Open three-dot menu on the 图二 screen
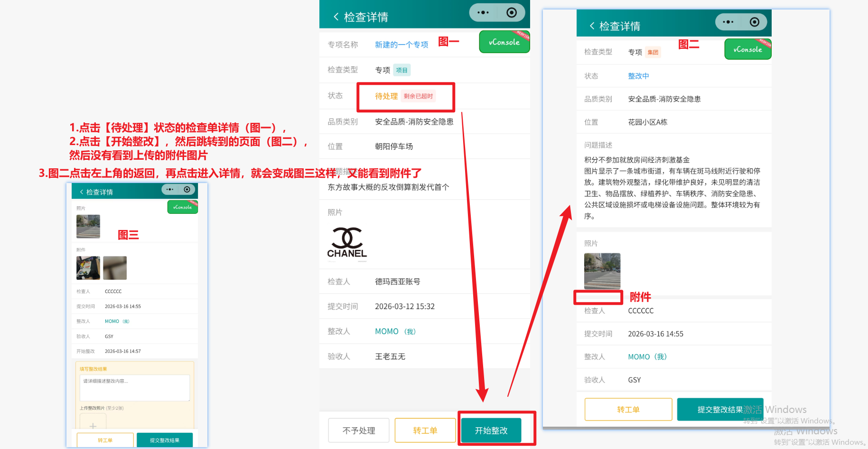Screen dimensions: 868x449 [728, 22]
